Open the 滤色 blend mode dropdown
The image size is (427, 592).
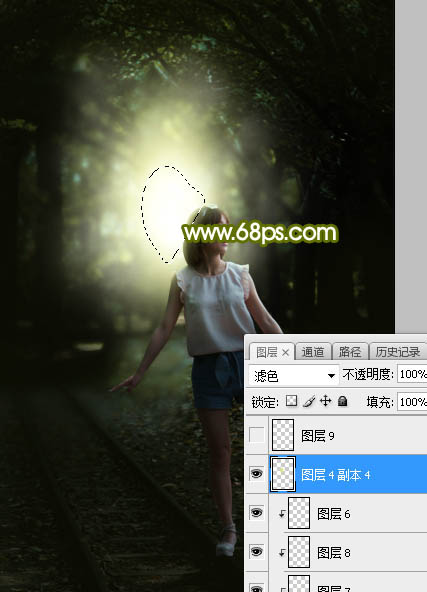(x=293, y=375)
